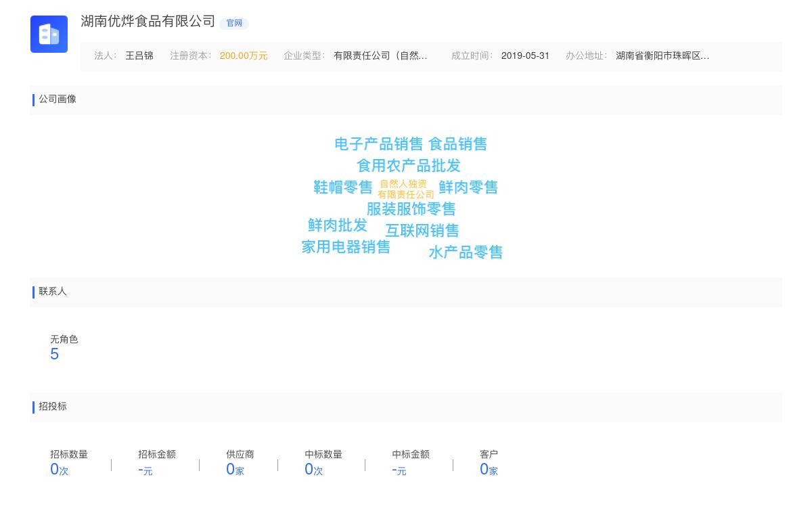Click 供应商 label
The height and width of the screenshot is (509, 812).
coord(240,455)
